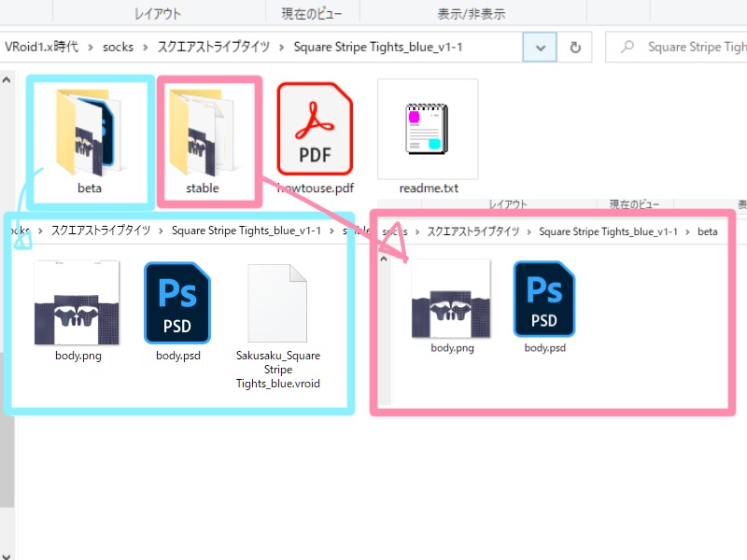Open the howtouse.pdf PDF file
This screenshot has width=747, height=560.
pyautogui.click(x=315, y=131)
